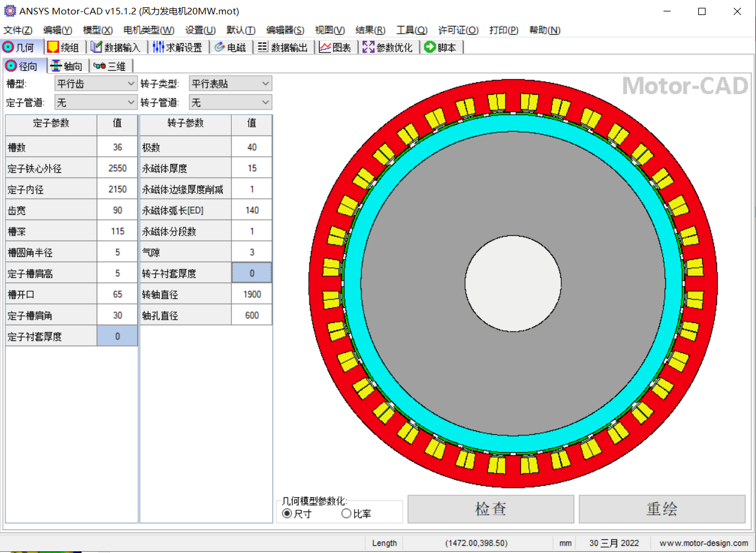Open the 帮助(N) menu
This screenshot has height=553, width=756.
point(545,30)
